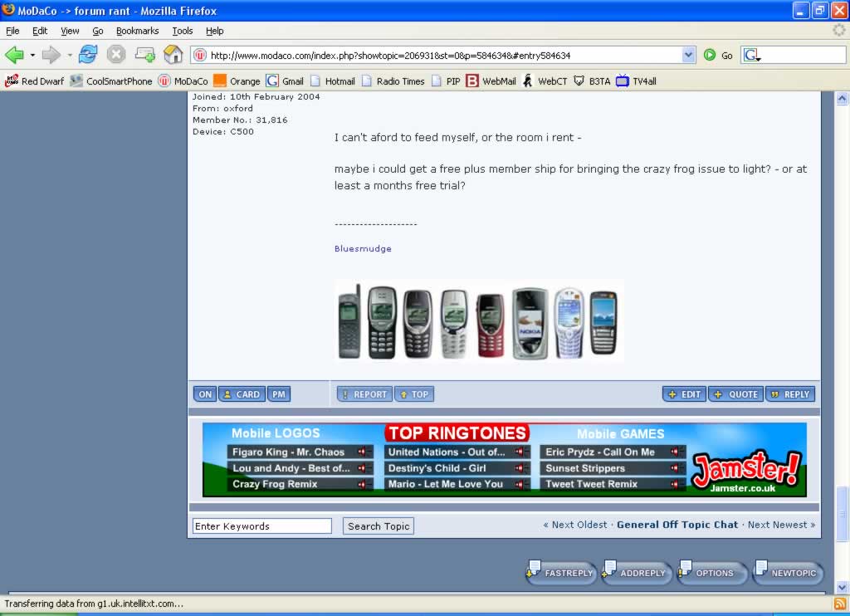Open the PIP bookmark

[x=446, y=81]
